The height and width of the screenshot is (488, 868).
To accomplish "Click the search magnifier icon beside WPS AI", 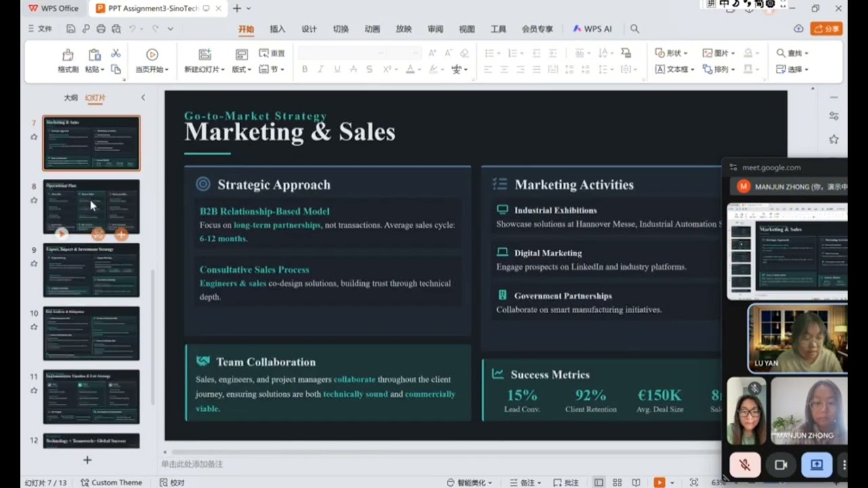I will (635, 28).
